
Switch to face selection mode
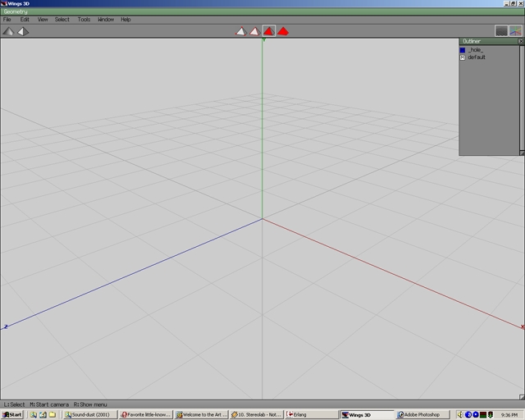point(269,31)
